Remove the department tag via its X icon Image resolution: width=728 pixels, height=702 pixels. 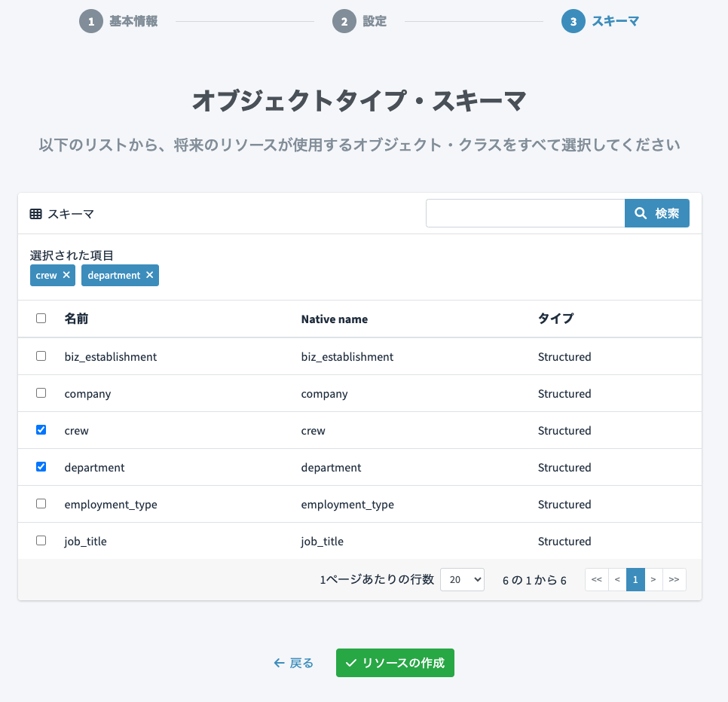pos(149,275)
